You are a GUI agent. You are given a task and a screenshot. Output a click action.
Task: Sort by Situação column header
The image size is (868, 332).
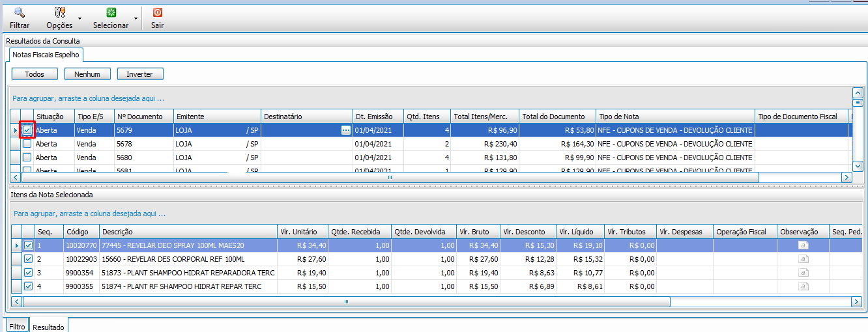pyautogui.click(x=54, y=117)
